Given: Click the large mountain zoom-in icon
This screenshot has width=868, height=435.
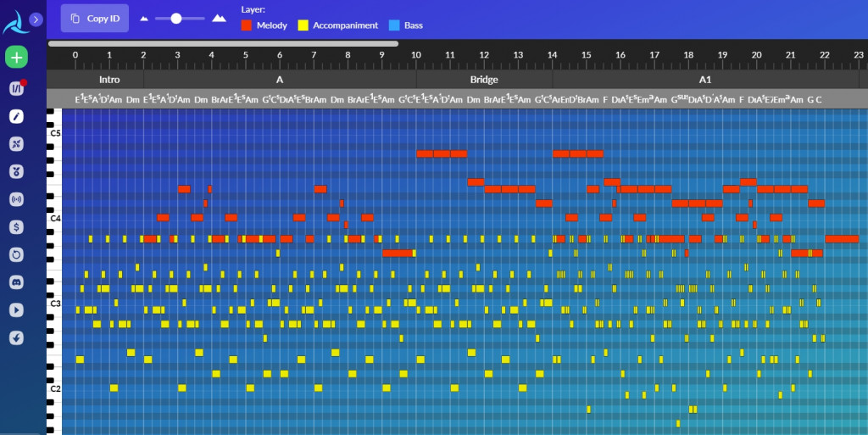Looking at the screenshot, I should pyautogui.click(x=220, y=18).
